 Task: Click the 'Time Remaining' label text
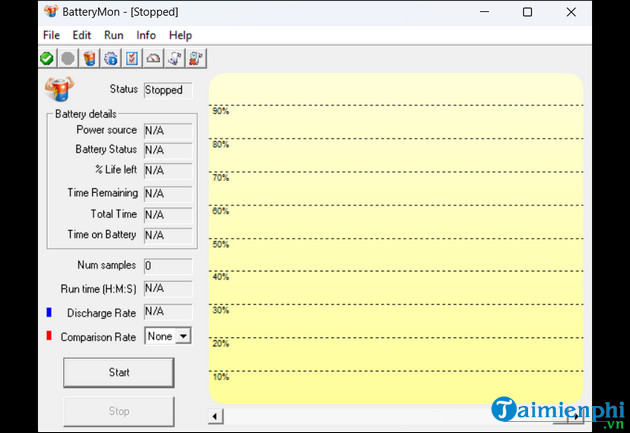click(x=102, y=193)
